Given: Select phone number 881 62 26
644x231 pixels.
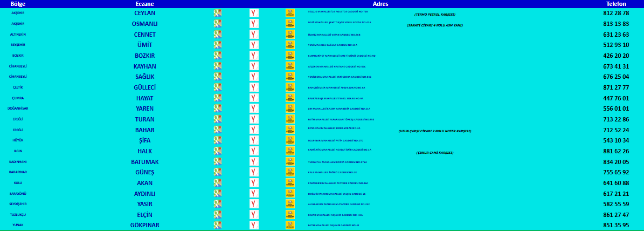Looking at the screenshot, I should 616,151.
